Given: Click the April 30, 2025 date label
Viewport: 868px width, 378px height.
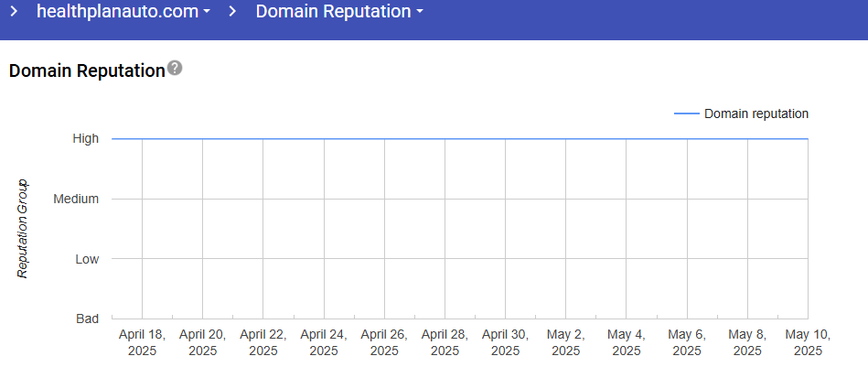Looking at the screenshot, I should (x=505, y=342).
